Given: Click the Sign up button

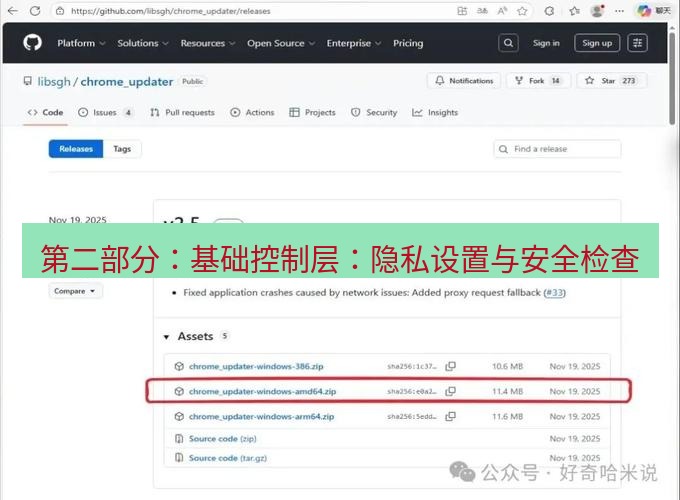Looking at the screenshot, I should point(597,43).
